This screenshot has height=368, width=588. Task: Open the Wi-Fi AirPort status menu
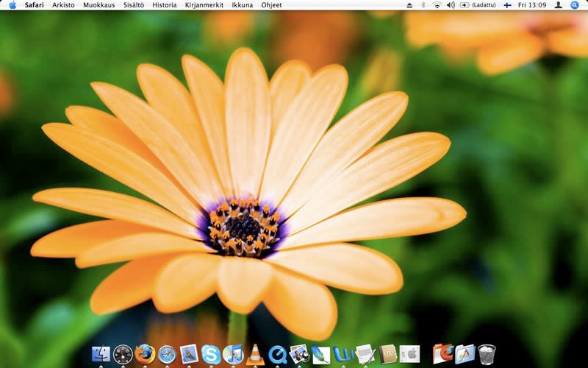(x=437, y=5)
